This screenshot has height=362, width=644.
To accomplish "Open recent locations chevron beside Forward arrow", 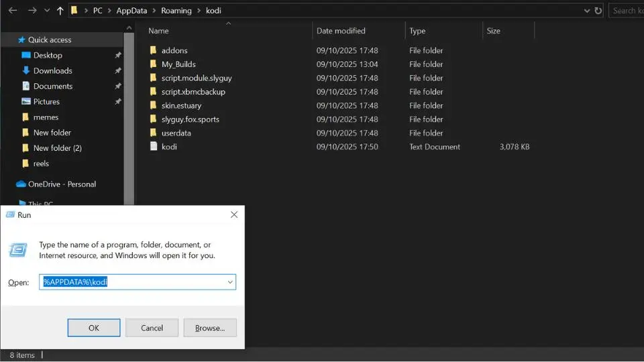I will pyautogui.click(x=47, y=10).
